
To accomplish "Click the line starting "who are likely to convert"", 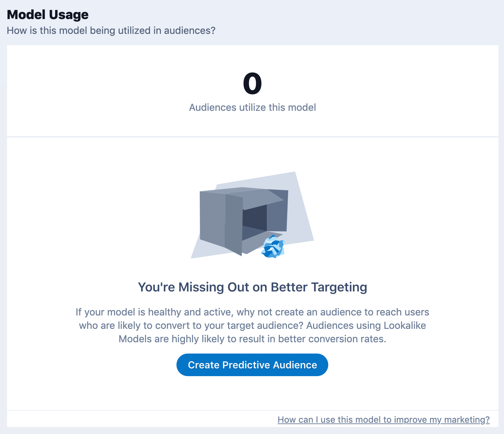I will (x=252, y=325).
